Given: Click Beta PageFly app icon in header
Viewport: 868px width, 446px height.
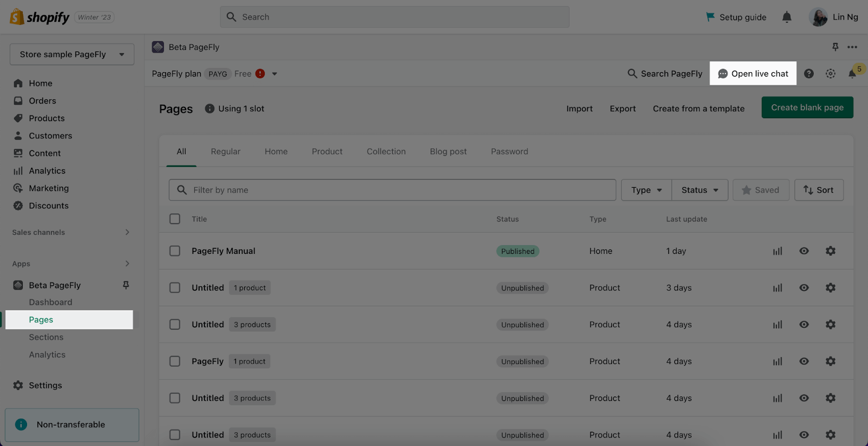Looking at the screenshot, I should point(158,47).
